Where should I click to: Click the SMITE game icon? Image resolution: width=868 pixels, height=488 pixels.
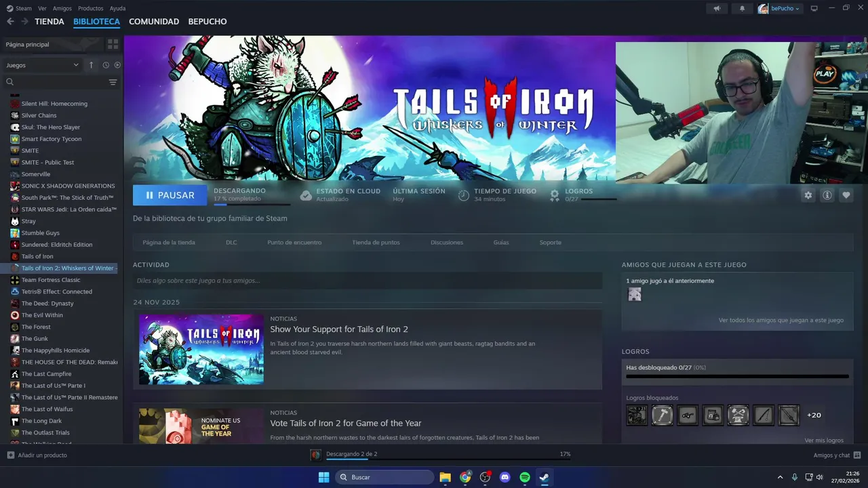point(15,150)
